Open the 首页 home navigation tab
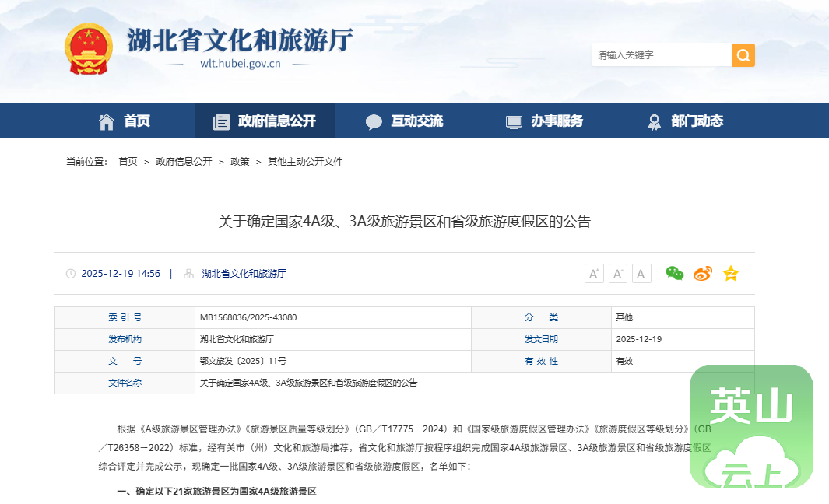Viewport: 829px width, 504px height. 125,121
